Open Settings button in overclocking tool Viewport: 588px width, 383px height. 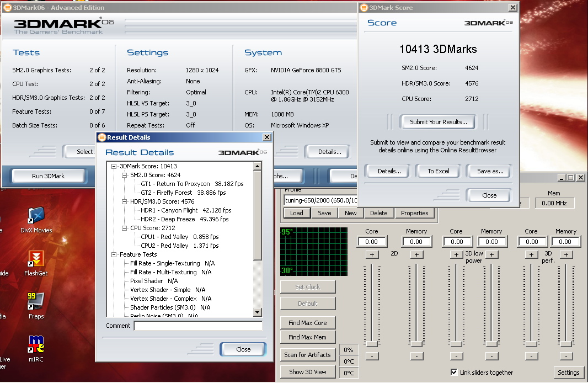pos(568,373)
